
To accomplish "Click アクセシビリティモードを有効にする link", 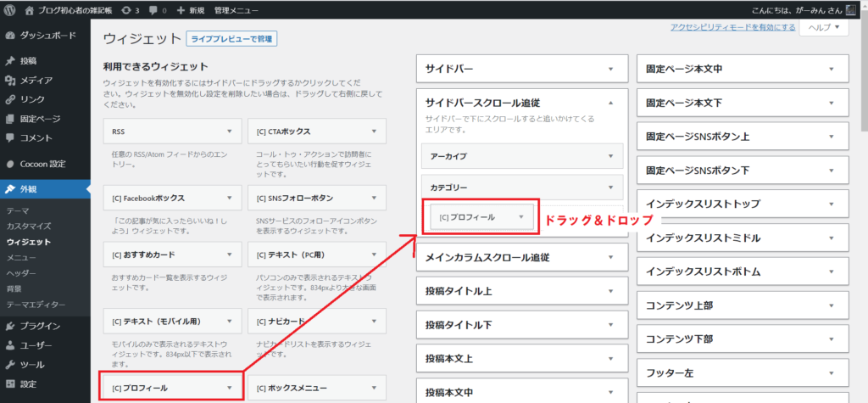I will tap(733, 27).
